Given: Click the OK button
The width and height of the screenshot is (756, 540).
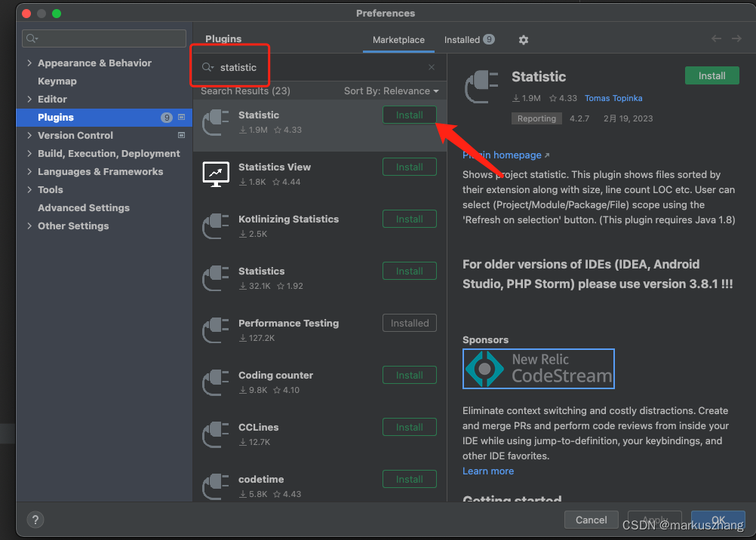Looking at the screenshot, I should click(x=718, y=520).
